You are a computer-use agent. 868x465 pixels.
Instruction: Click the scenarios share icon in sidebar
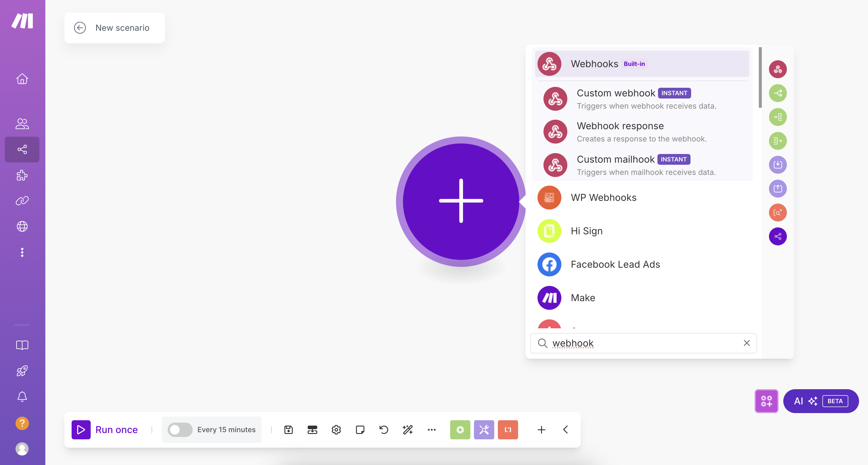point(22,149)
